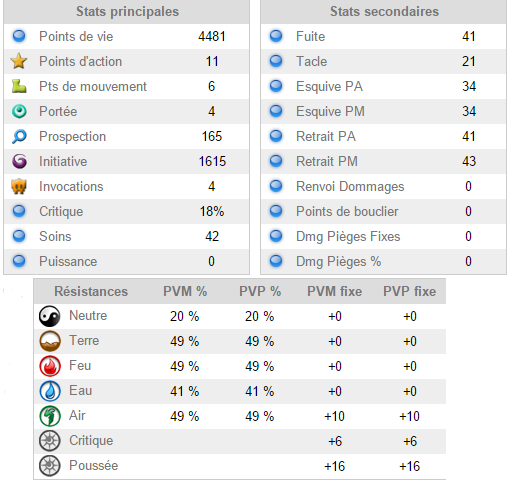
Task: Click the blue bullet beside Fuite
Action: coord(276,36)
